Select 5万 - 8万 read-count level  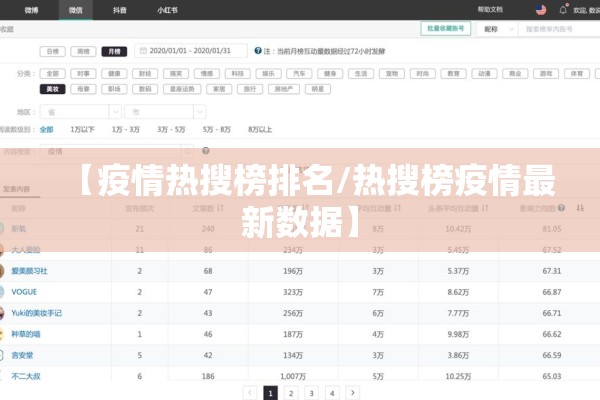pos(217,129)
